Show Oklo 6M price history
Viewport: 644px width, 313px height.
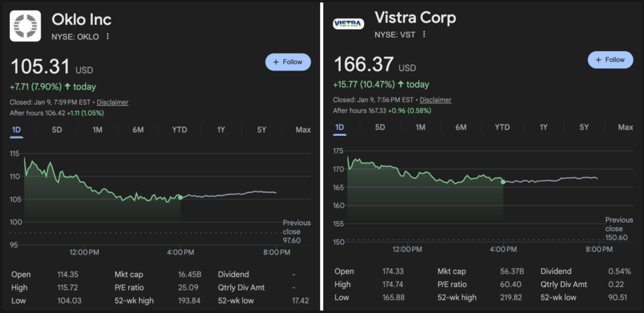138,130
